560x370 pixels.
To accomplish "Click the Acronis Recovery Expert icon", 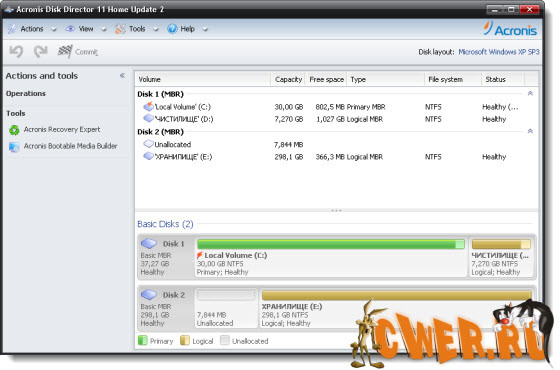I will tap(14, 130).
